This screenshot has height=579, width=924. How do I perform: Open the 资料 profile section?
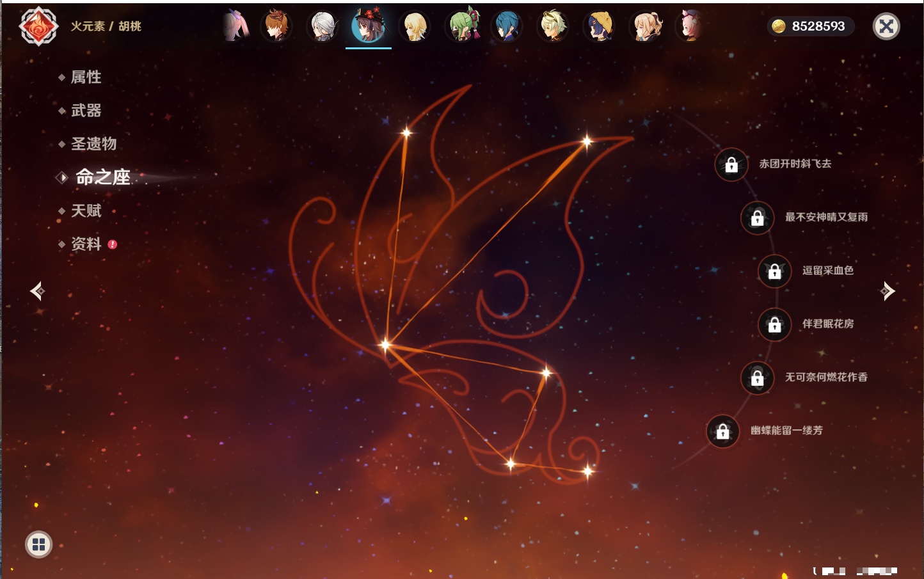coord(86,244)
